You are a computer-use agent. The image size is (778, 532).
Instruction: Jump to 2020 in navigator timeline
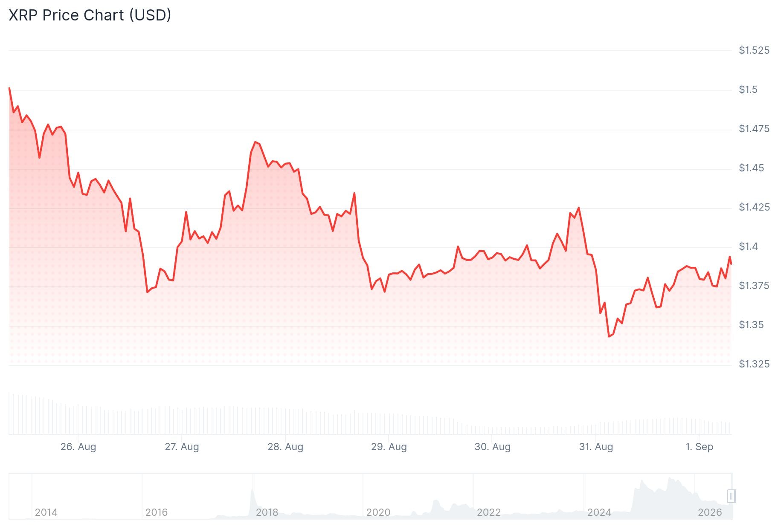coord(378,512)
